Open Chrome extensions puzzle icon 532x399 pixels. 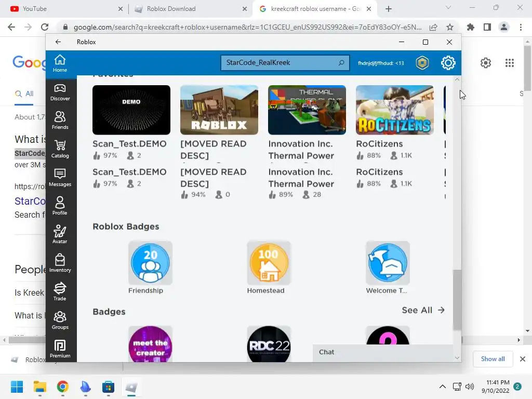click(471, 27)
